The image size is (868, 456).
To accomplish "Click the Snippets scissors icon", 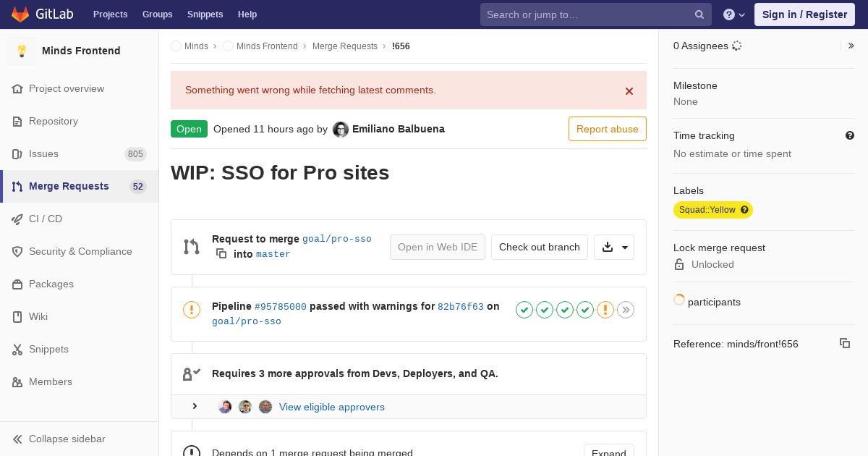I will pos(17,350).
